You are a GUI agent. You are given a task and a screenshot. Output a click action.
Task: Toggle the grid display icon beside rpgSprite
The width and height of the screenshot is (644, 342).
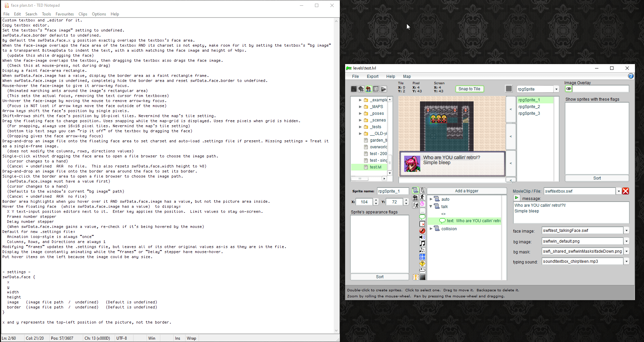click(509, 89)
